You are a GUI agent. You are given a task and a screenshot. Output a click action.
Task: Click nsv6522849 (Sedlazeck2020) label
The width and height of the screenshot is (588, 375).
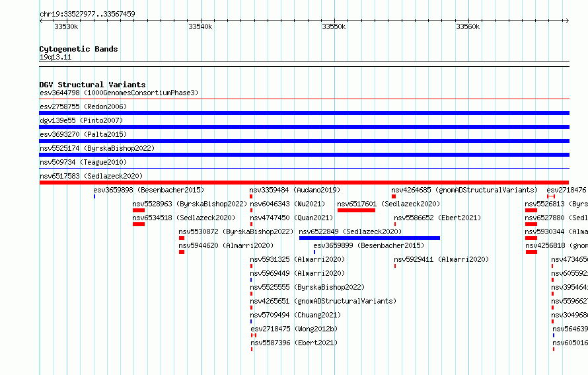350,231
